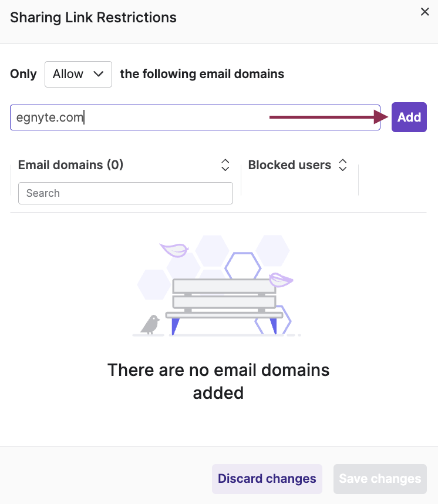Select the Email domains (0) header

coord(70,165)
